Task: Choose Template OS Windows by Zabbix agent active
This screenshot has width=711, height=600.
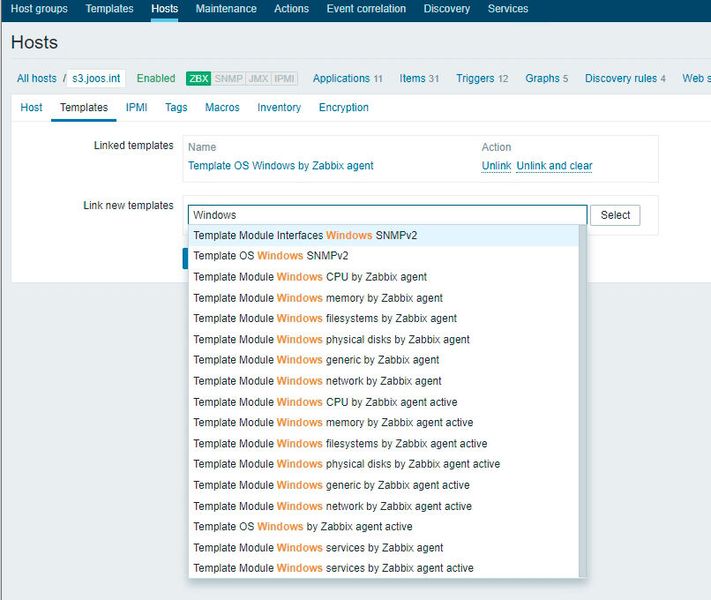Action: 384,527
